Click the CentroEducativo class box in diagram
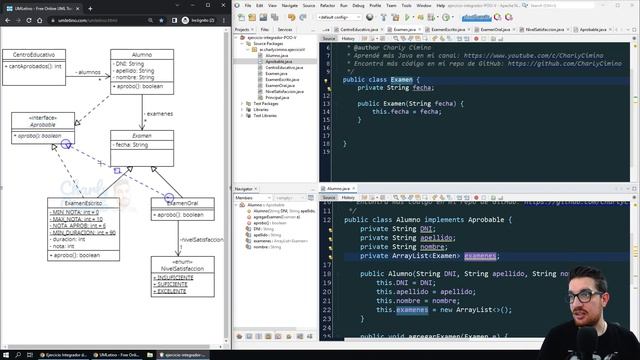Screen dimensions: 640x360 point(34,67)
